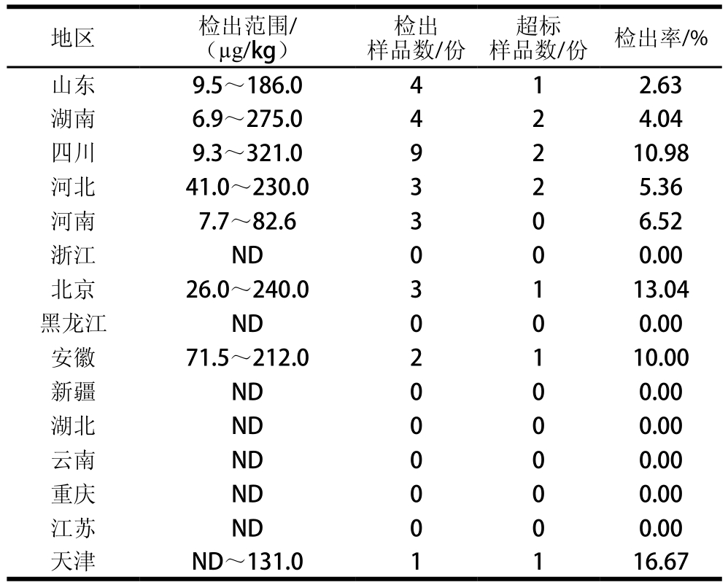Click the 检出样品数/份 header
The height and width of the screenshot is (585, 728).
pyautogui.click(x=416, y=38)
